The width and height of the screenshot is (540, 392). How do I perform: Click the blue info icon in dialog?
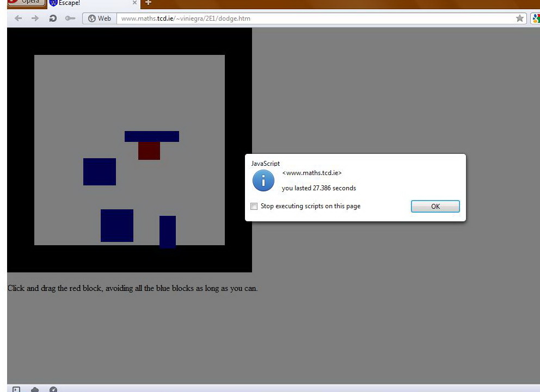(x=263, y=181)
